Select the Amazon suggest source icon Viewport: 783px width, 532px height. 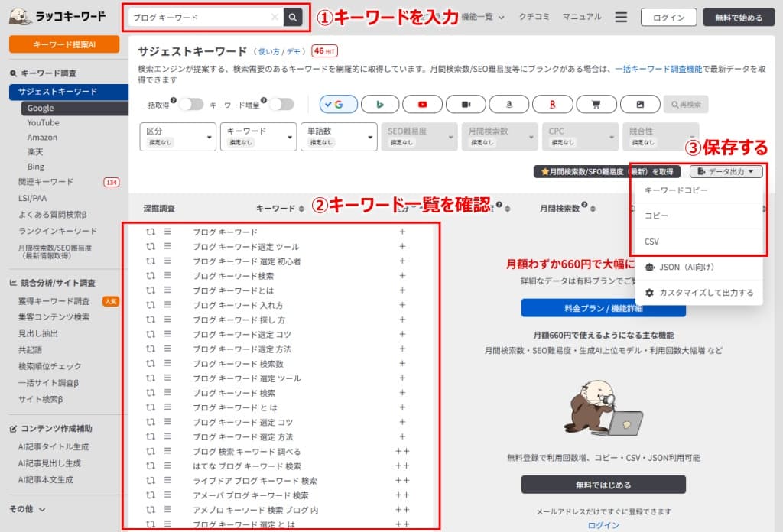[509, 103]
